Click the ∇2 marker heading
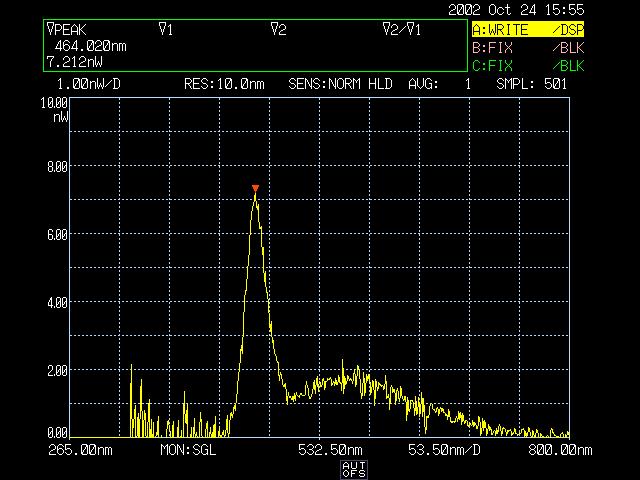This screenshot has height=480, width=640. pos(279,29)
